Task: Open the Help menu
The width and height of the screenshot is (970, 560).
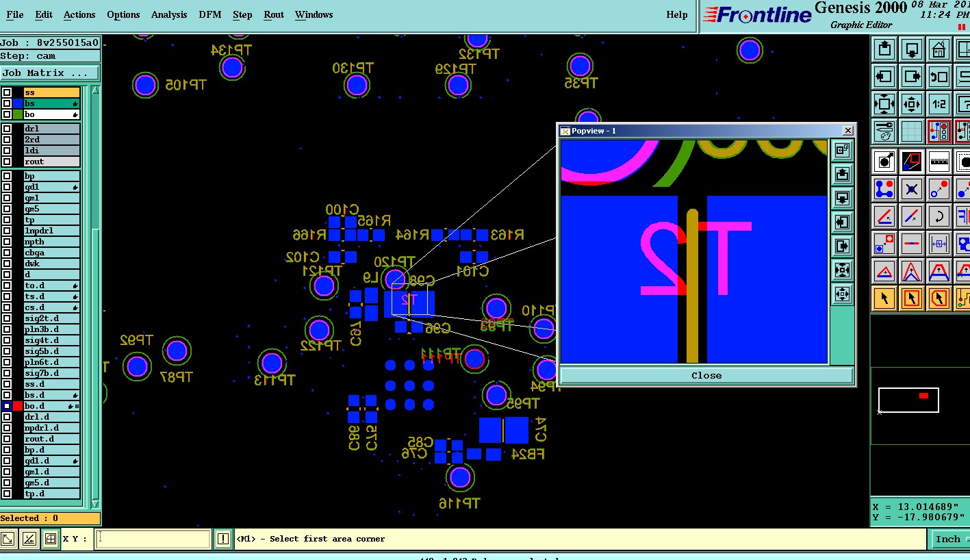Action: (x=677, y=14)
